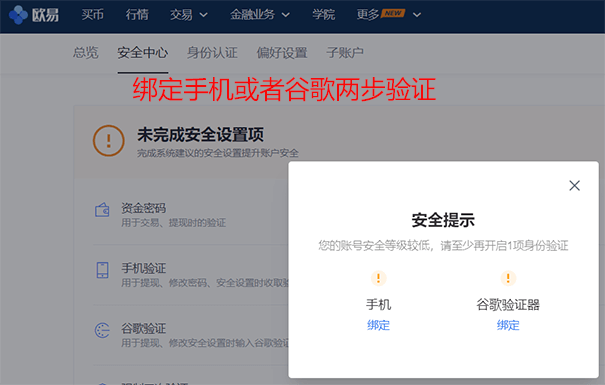Click the 谷歌验证器 label in dialog
Image resolution: width=605 pixels, height=385 pixels.
pyautogui.click(x=508, y=305)
